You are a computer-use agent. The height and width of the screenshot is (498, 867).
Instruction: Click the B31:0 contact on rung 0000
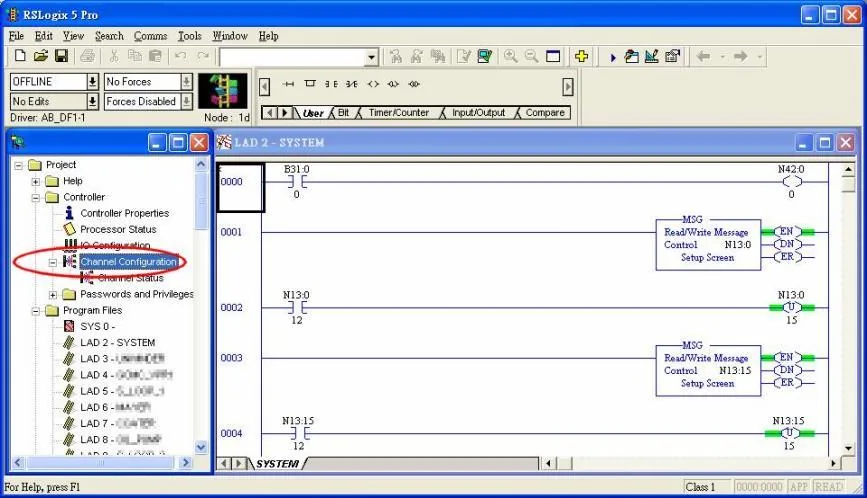tap(296, 182)
